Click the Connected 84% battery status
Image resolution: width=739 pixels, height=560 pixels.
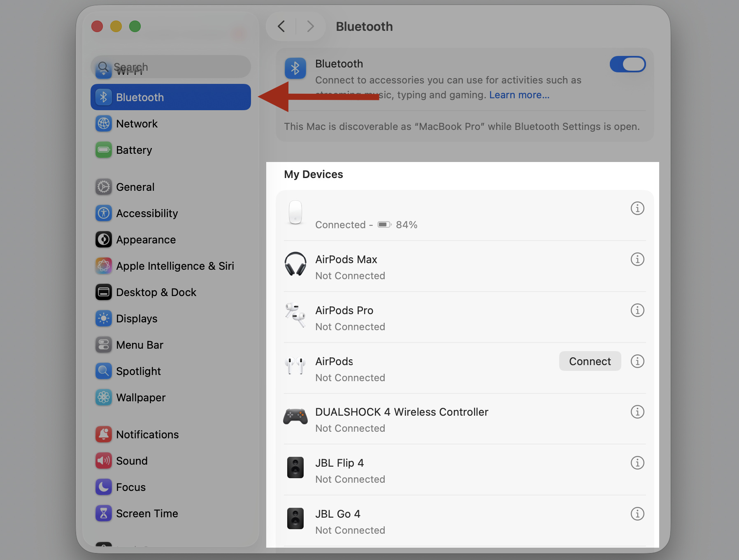[x=366, y=225]
